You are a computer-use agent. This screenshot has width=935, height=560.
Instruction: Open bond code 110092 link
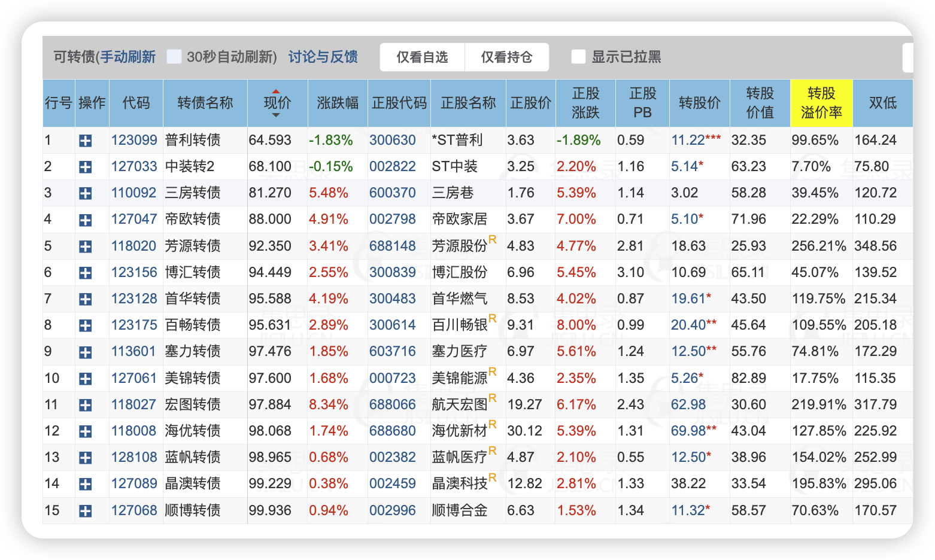coord(134,193)
